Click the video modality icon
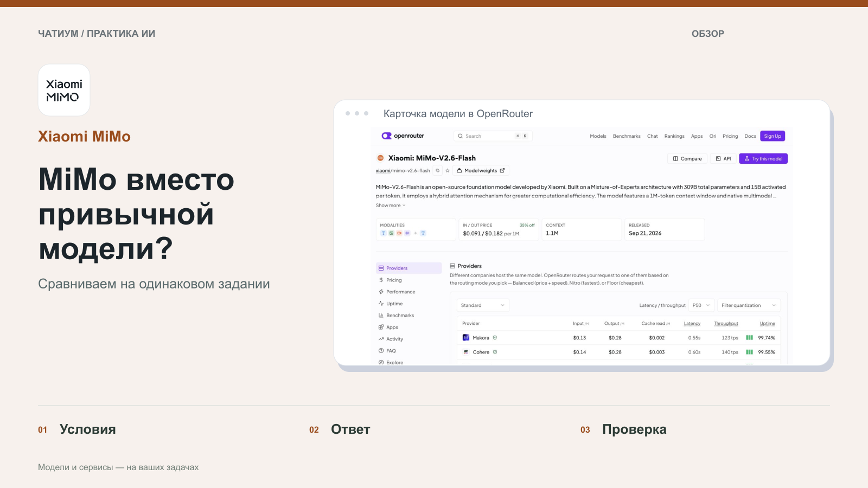Viewport: 868px width, 488px height. click(x=399, y=233)
